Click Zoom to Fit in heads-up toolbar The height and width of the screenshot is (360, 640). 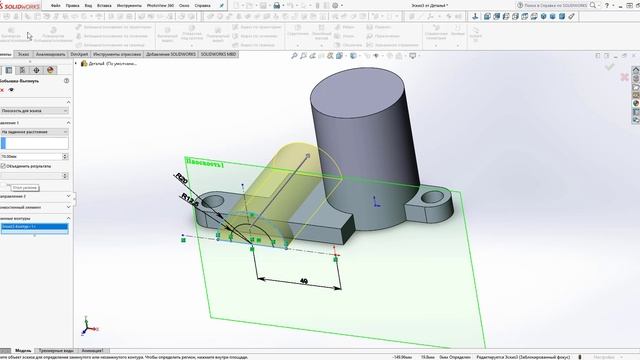tap(294, 56)
